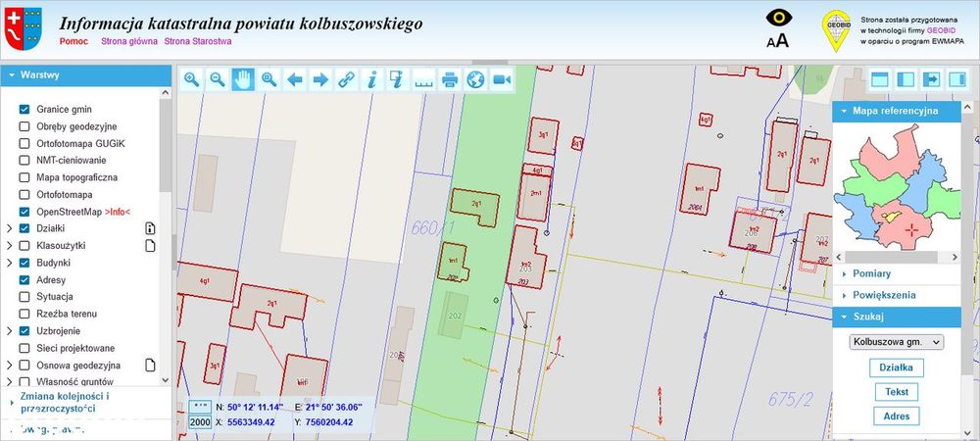Enable the Obręby geodezyjne layer
The image size is (980, 441).
point(24,126)
